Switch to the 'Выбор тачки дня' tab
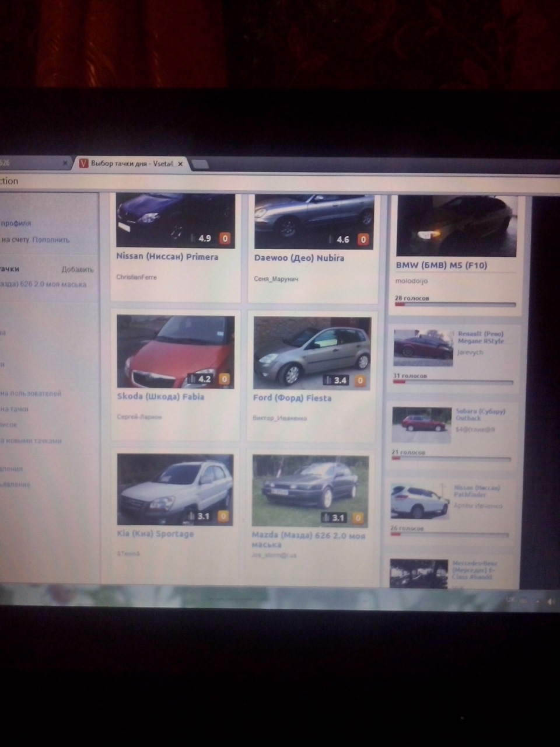The height and width of the screenshot is (747, 560). (131, 163)
